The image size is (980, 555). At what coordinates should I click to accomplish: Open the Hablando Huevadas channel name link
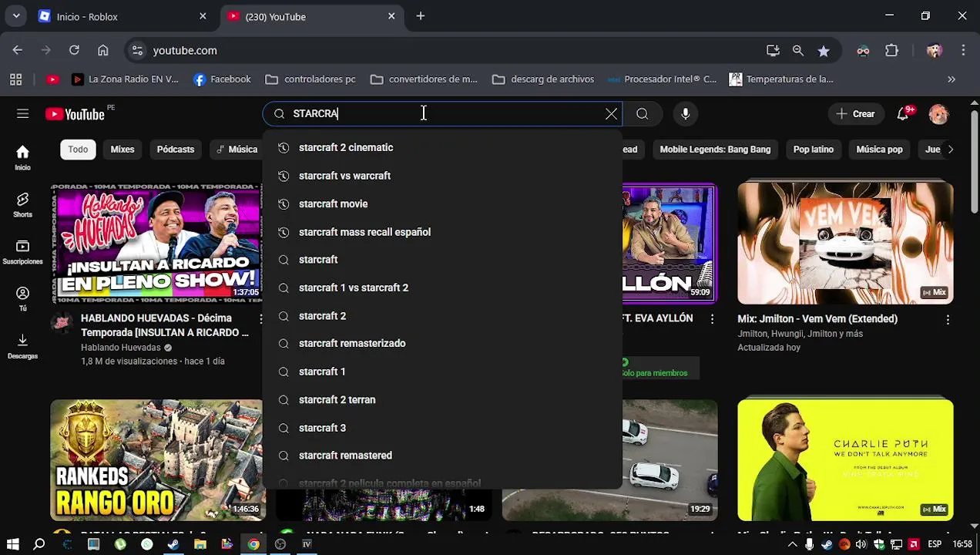click(121, 348)
